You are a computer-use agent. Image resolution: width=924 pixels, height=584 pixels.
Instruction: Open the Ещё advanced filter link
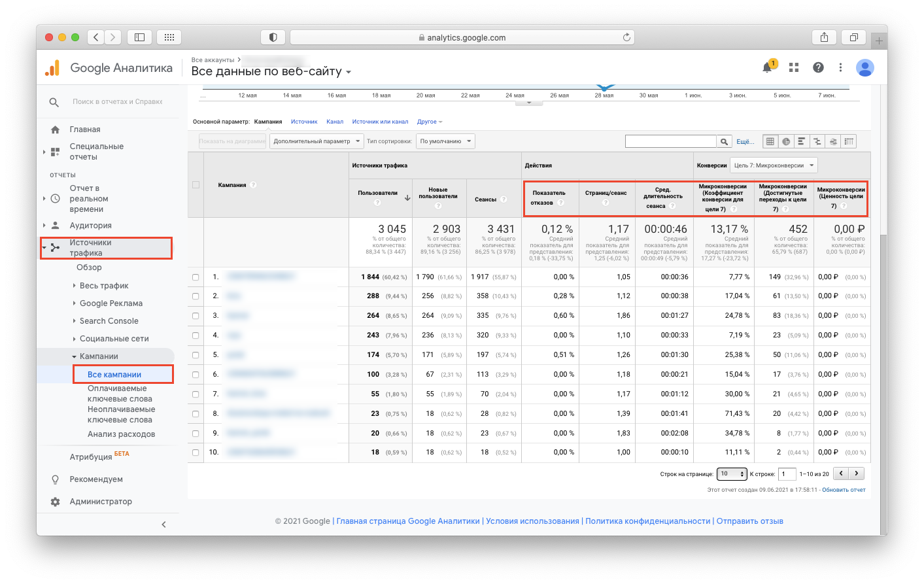[745, 141]
